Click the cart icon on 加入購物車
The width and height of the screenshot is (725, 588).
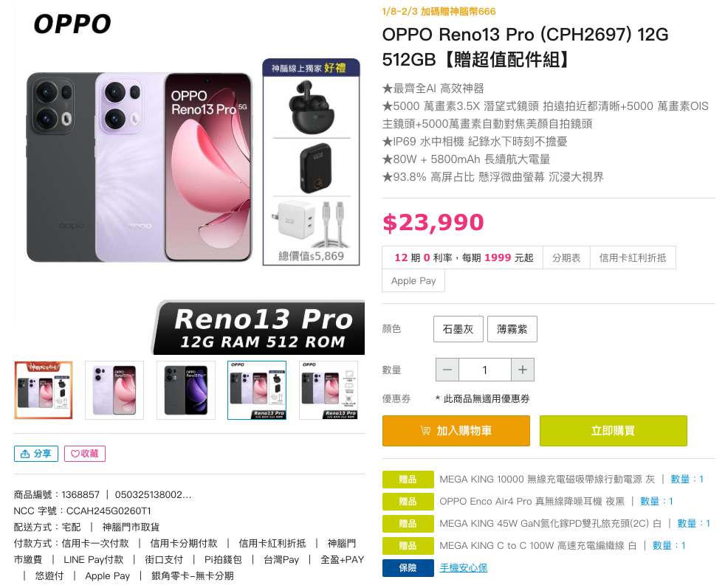[x=425, y=431]
